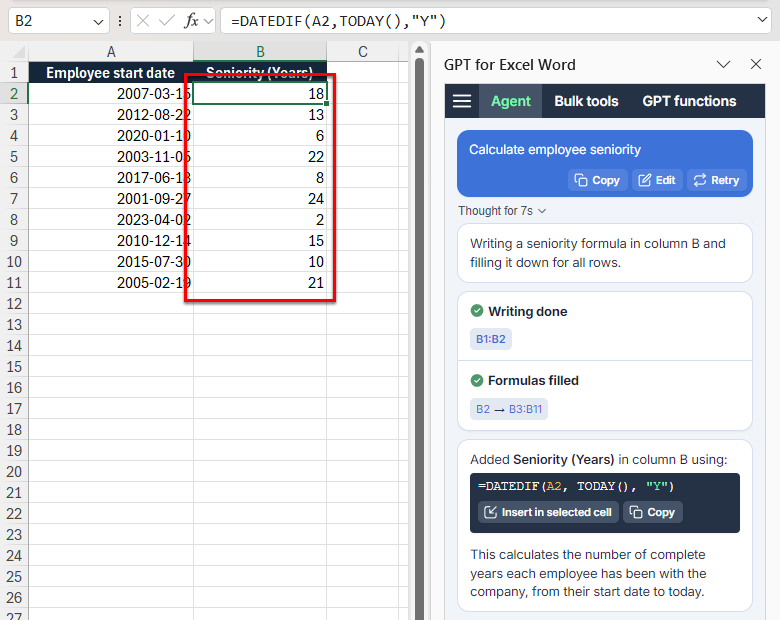Select cell with date 2020-01-10
This screenshot has height=620, width=780.
(x=110, y=135)
